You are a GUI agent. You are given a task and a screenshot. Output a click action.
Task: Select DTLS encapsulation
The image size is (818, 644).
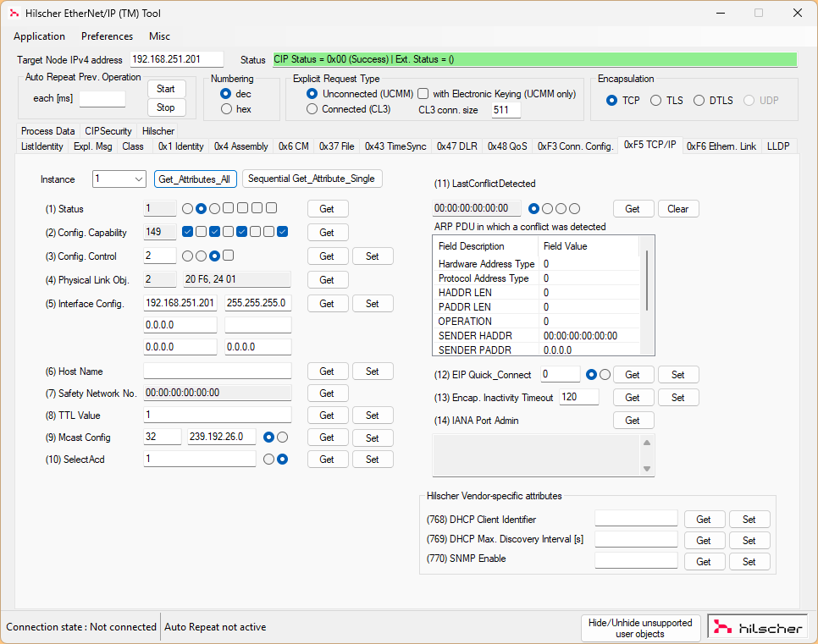pos(699,100)
